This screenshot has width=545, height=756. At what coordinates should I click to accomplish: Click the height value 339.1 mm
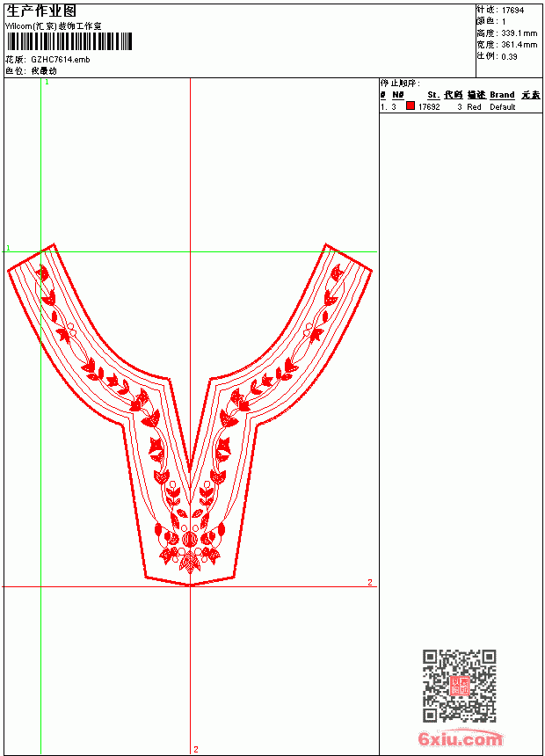(x=519, y=33)
